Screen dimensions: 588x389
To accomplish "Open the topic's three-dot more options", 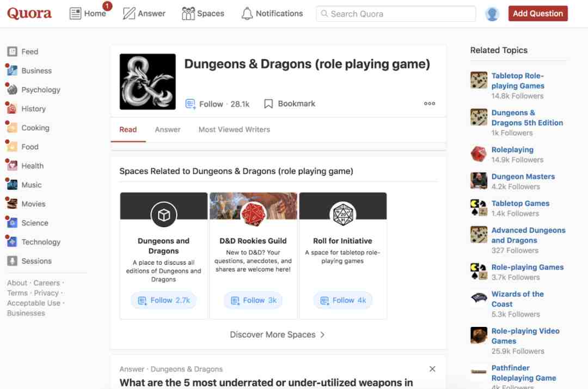I will [430, 104].
